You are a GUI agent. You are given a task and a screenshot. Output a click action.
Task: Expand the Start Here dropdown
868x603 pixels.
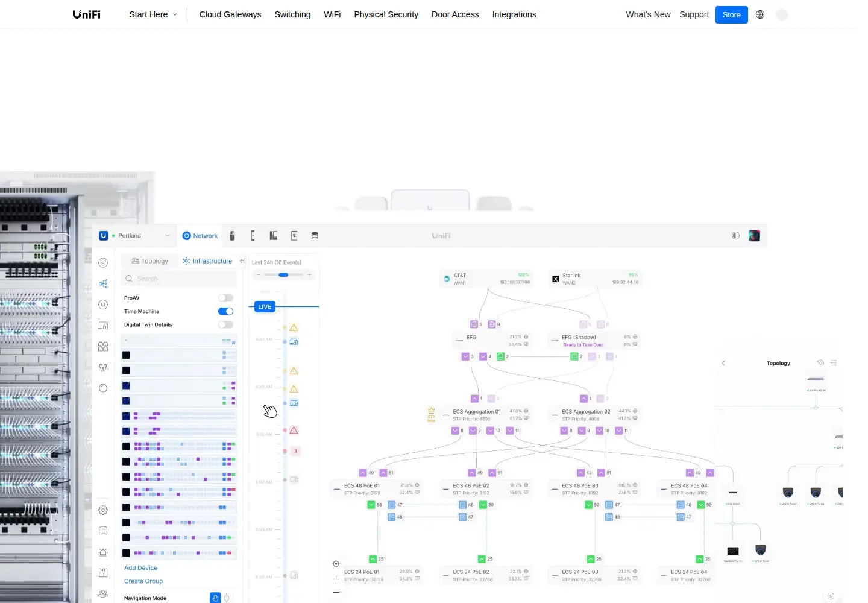(x=153, y=14)
